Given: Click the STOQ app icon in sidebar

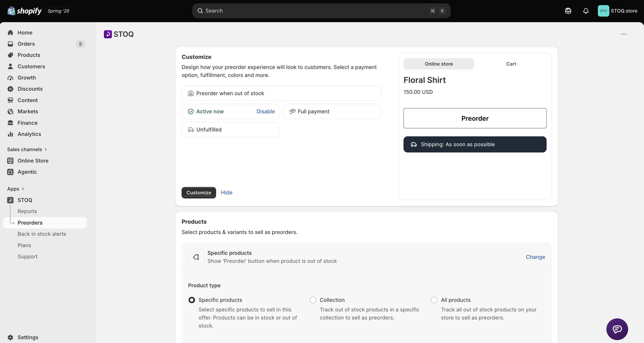Looking at the screenshot, I should (10, 200).
